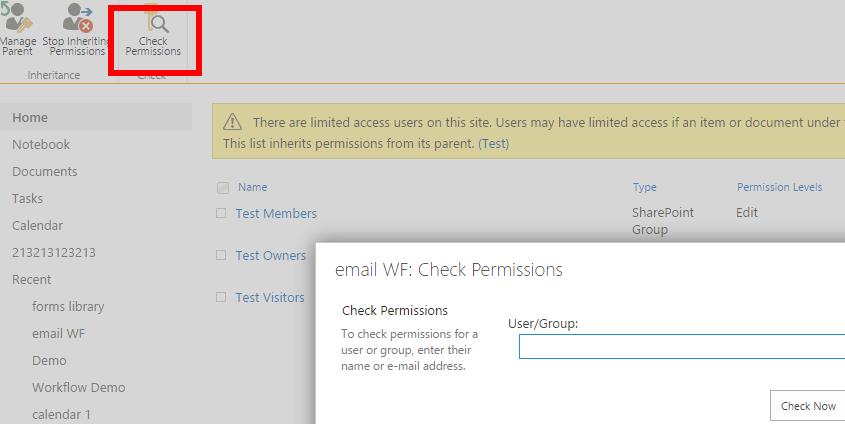Open Documents from the left navigation
This screenshot has width=845, height=424.
[x=44, y=171]
